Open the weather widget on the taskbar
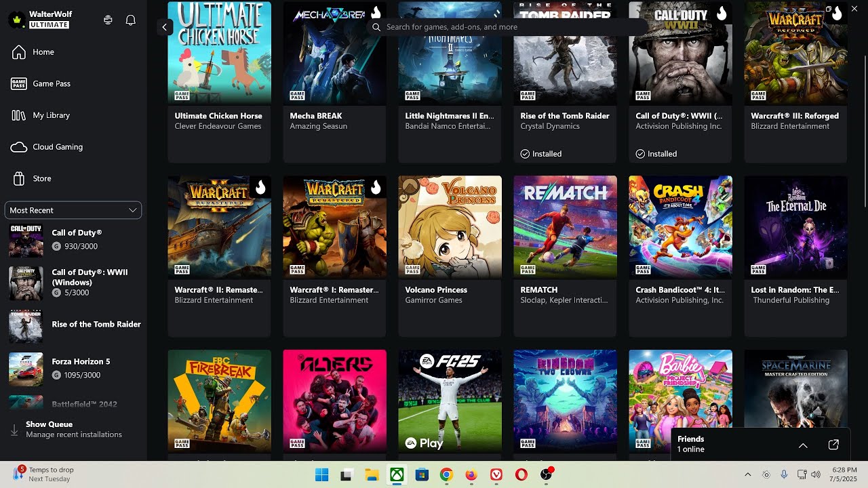 pos(44,474)
